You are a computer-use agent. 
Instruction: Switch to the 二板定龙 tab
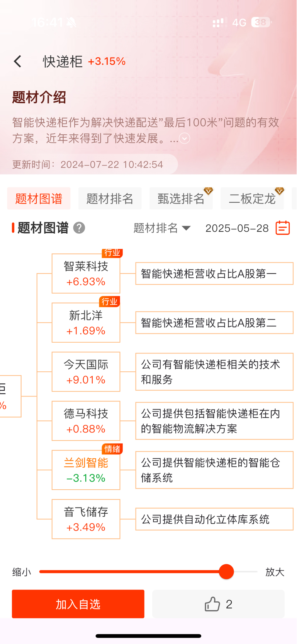tap(252, 198)
